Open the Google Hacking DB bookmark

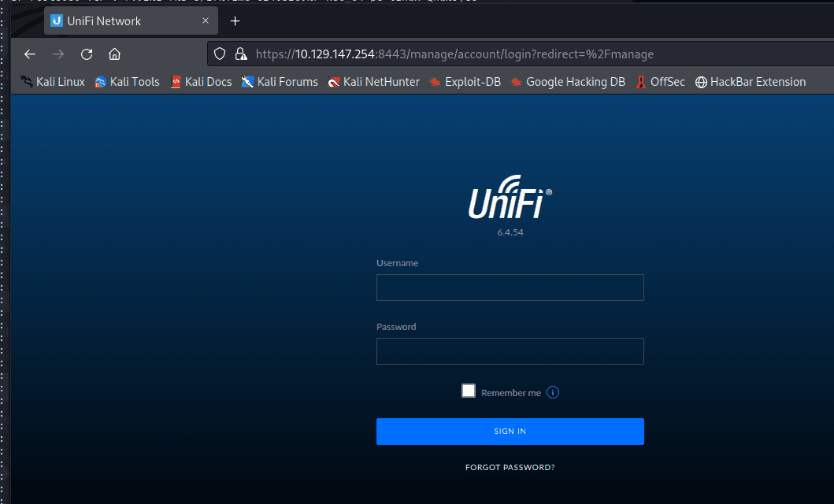[x=568, y=82]
